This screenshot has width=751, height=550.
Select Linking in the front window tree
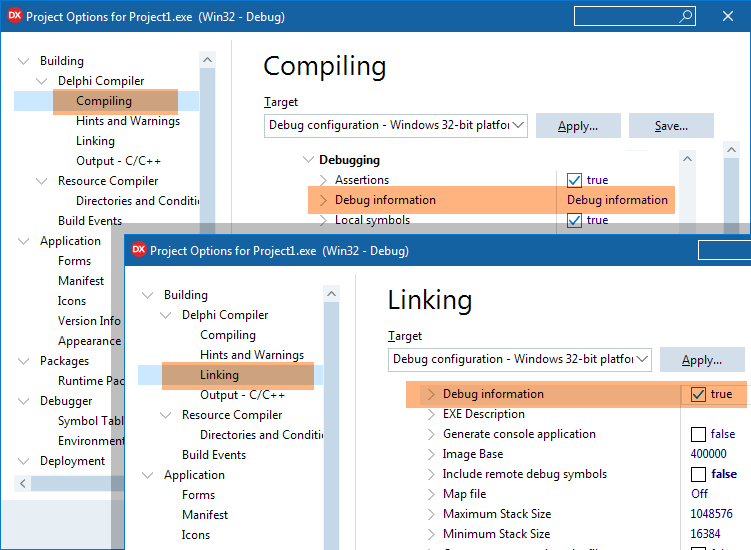(219, 375)
